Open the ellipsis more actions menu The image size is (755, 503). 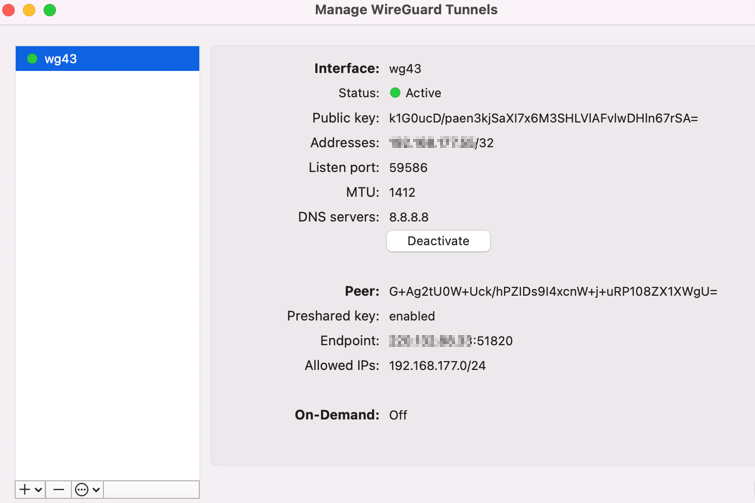(x=87, y=490)
